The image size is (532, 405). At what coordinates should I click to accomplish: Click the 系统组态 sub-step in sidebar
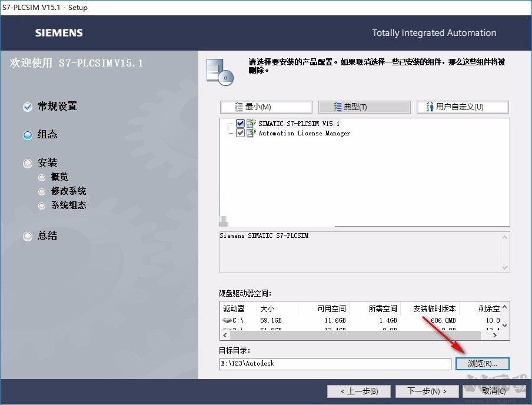coord(68,205)
